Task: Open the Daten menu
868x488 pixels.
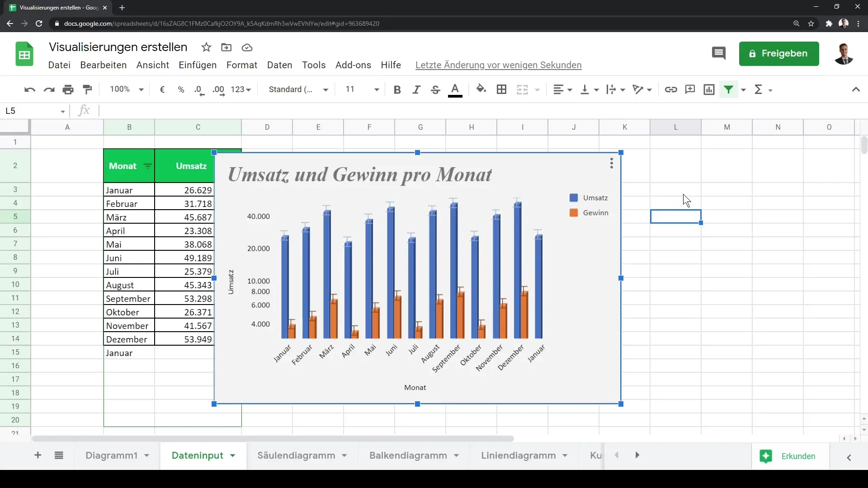Action: tap(280, 65)
